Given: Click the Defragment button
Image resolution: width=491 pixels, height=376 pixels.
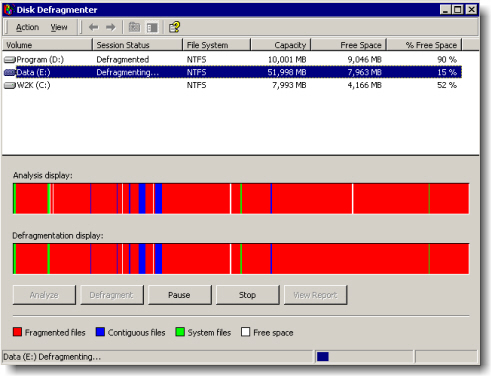Looking at the screenshot, I should pyautogui.click(x=112, y=295).
